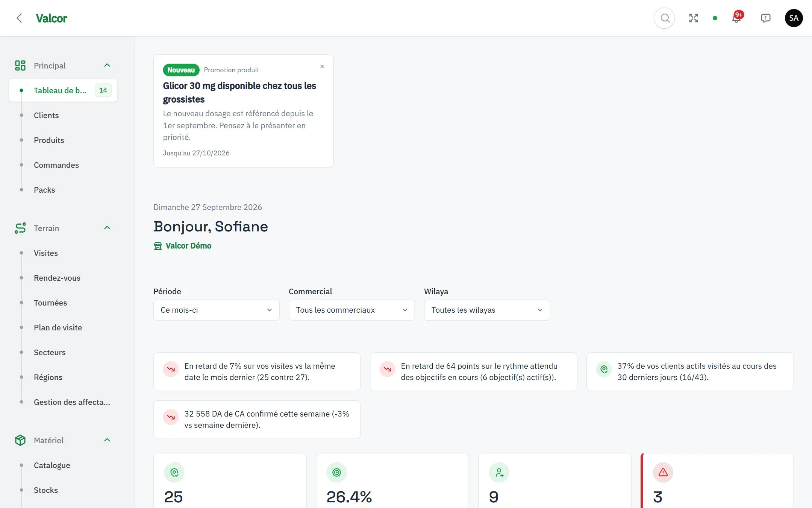812x508 pixels.
Task: Open the notifications bell with 9+ badge
Action: click(x=737, y=18)
